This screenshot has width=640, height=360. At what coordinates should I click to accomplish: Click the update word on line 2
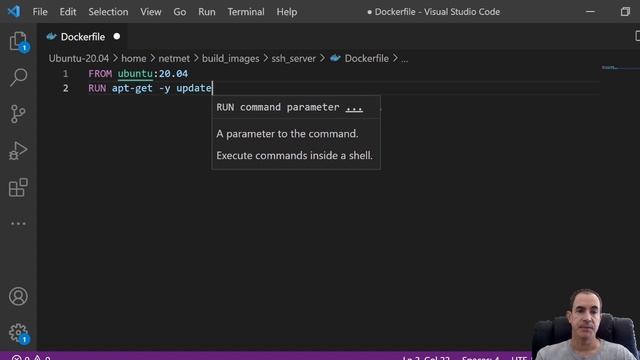click(x=194, y=88)
